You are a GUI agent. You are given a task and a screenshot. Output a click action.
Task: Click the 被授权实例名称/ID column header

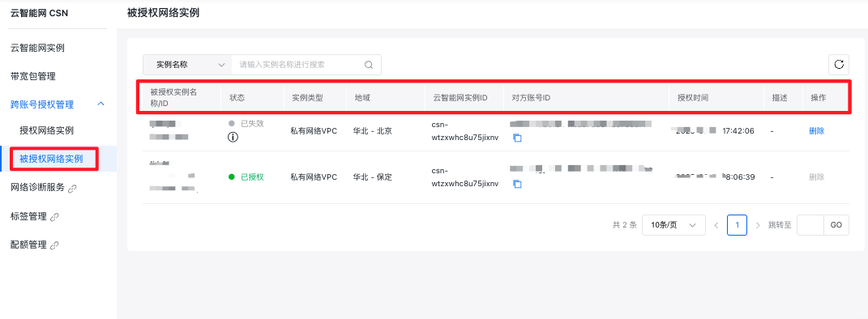pyautogui.click(x=173, y=97)
